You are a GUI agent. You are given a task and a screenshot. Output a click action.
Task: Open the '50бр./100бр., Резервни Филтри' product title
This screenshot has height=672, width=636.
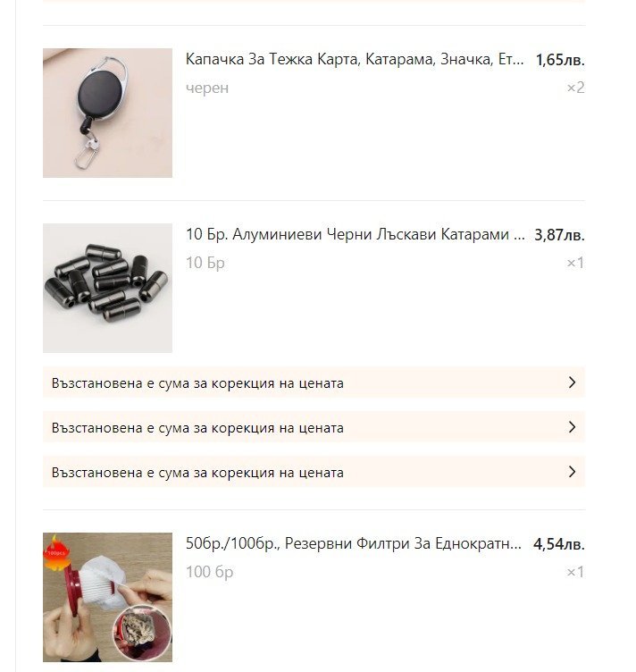click(x=354, y=543)
